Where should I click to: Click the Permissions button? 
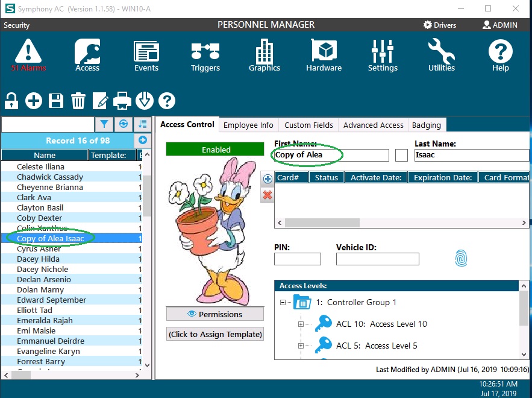click(215, 314)
